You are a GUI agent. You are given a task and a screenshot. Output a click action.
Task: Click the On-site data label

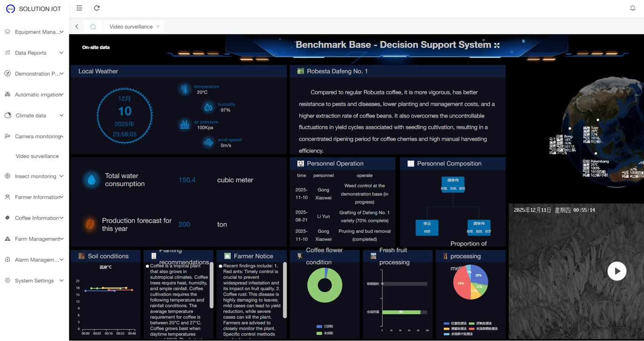pyautogui.click(x=96, y=47)
